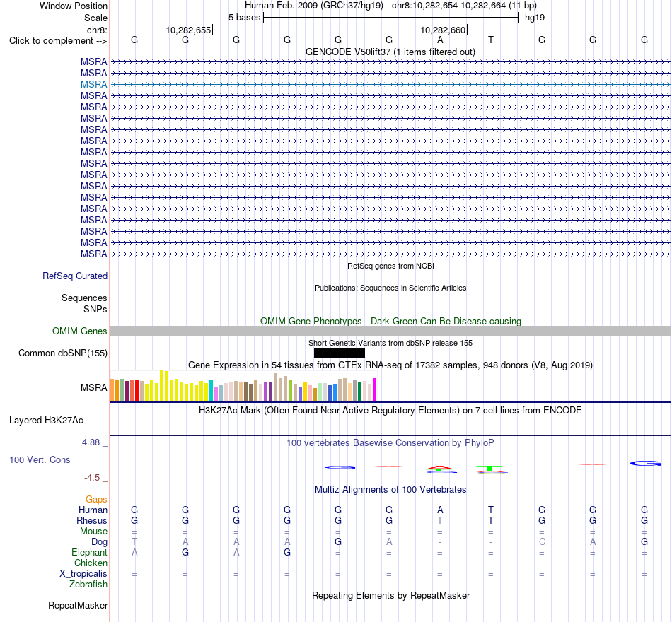Screen dimensions: 672x622
Task: Open the 100 Vert. Cons track label
Action: pyautogui.click(x=40, y=459)
